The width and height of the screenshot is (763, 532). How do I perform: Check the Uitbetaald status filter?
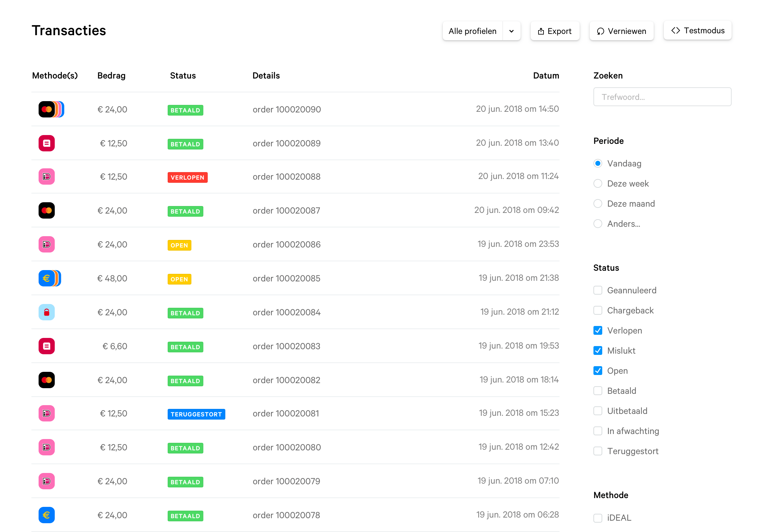(x=598, y=411)
